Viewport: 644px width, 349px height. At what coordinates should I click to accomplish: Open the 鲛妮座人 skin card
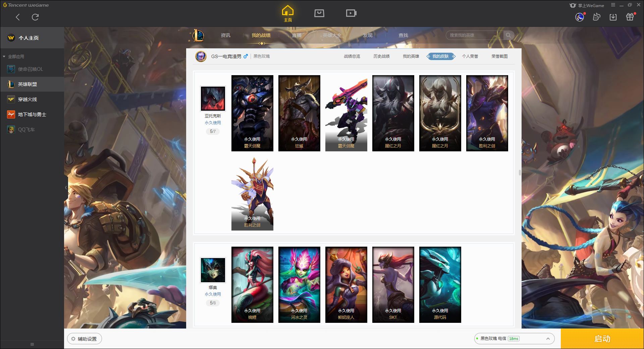[x=346, y=285]
